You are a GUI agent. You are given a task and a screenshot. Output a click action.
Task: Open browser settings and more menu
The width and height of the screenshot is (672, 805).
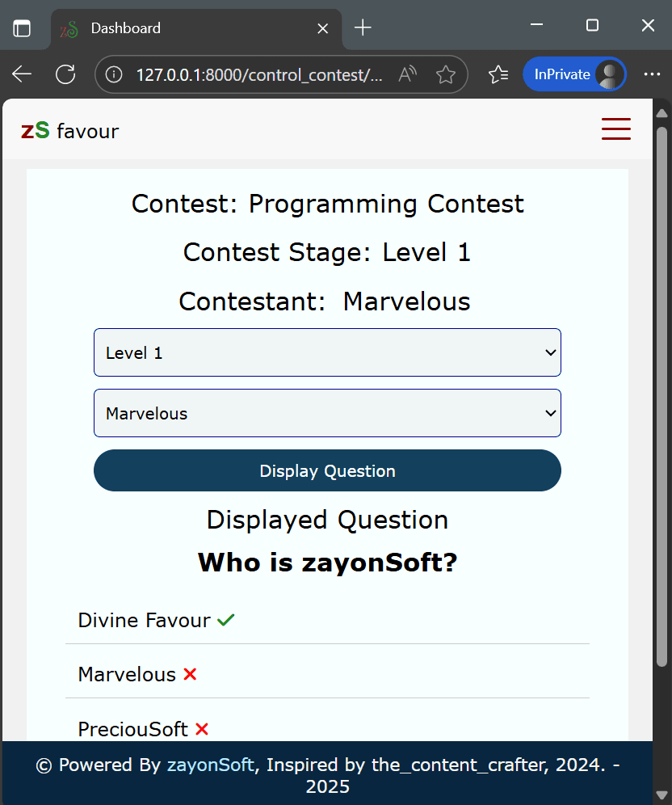[x=651, y=74]
